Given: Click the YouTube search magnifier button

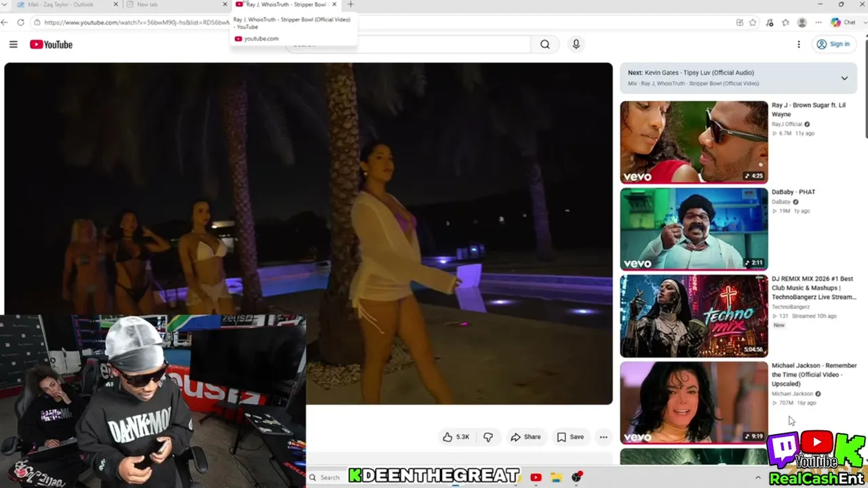Looking at the screenshot, I should click(x=545, y=45).
